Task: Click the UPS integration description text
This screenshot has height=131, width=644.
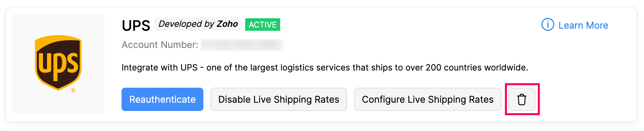Action: coord(325,68)
